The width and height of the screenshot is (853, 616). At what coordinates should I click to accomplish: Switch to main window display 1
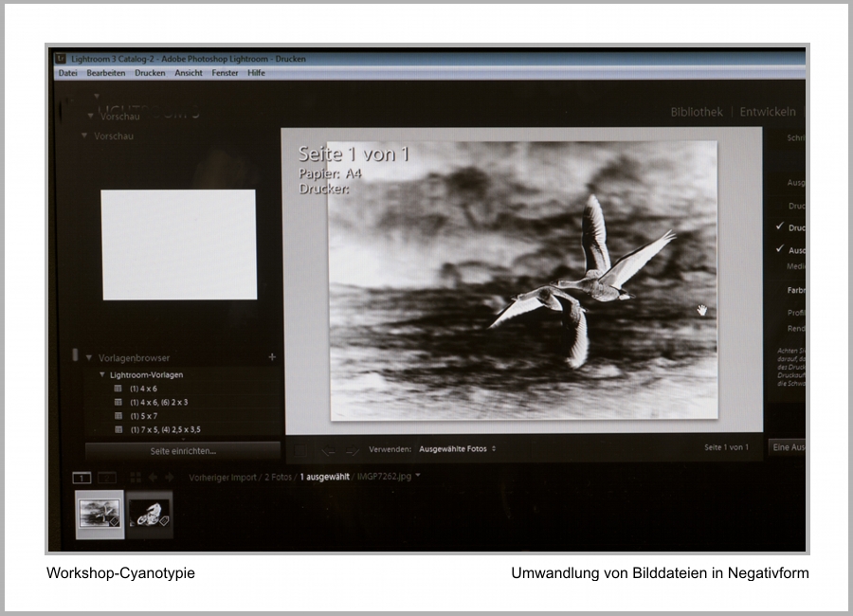tap(82, 478)
